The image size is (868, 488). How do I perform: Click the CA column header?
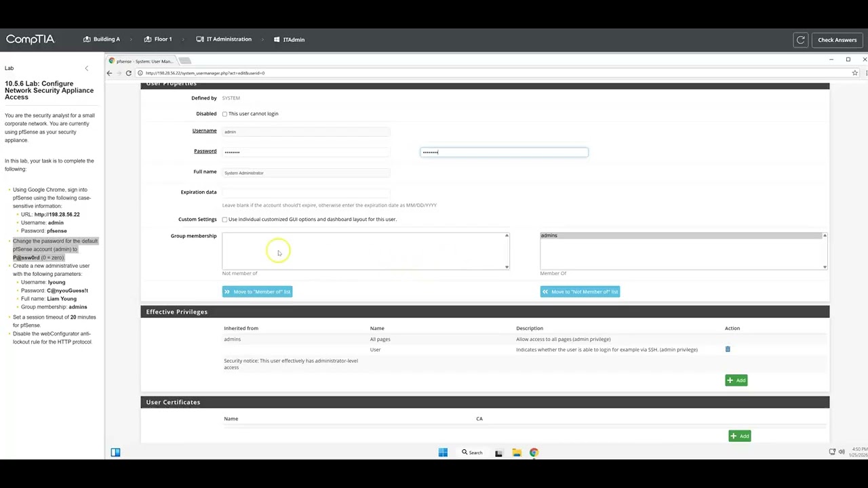tap(479, 419)
